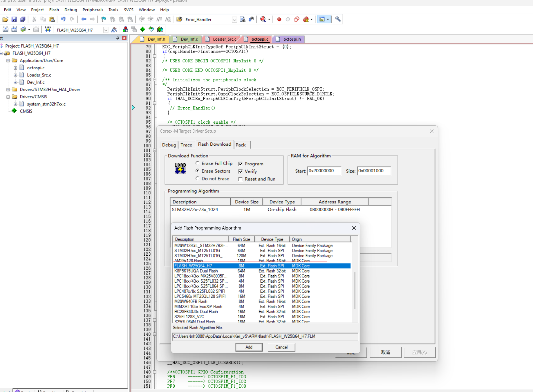Expand the Dev_Inf.c tree node

[x=15, y=82]
